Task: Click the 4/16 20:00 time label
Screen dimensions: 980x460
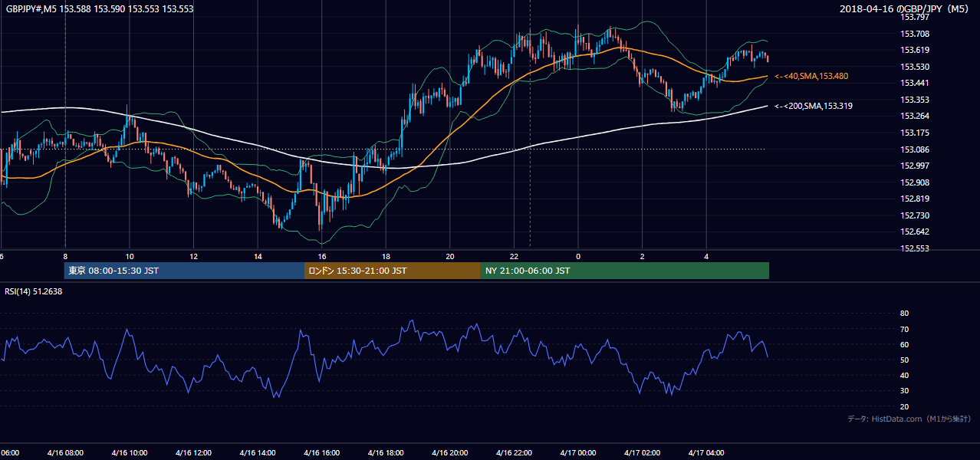Action: [450, 453]
